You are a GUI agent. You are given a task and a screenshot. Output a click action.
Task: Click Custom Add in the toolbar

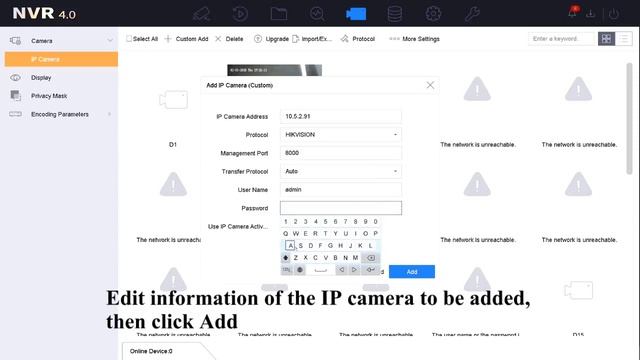(x=187, y=39)
